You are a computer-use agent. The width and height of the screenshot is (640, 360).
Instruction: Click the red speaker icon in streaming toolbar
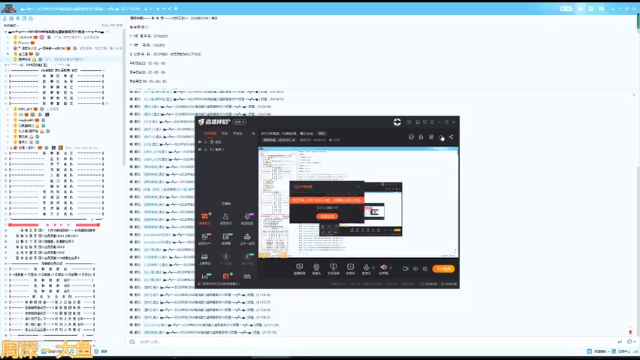click(x=384, y=267)
